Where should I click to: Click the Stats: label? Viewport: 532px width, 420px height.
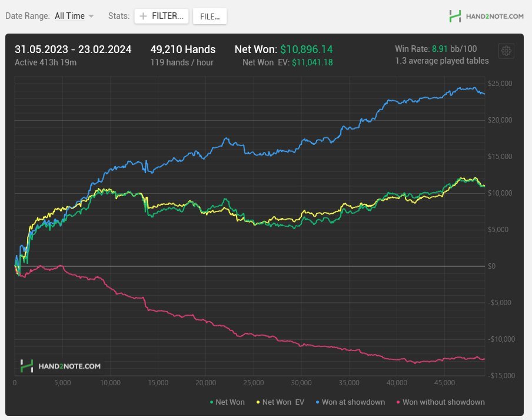click(119, 16)
